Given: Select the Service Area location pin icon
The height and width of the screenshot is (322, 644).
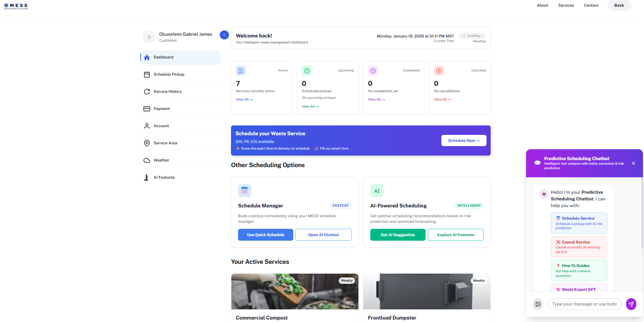Looking at the screenshot, I should pos(147,143).
